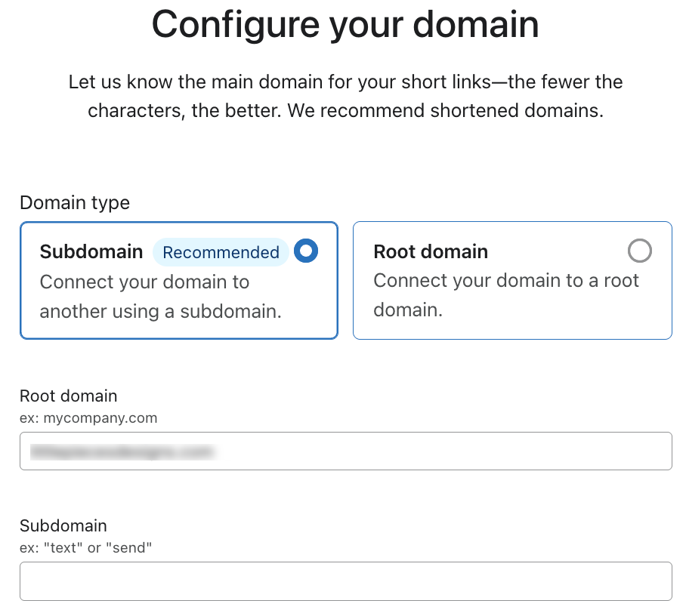This screenshot has height=616, width=686.
Task: Click the bold "Root domain" card title
Action: (x=431, y=251)
